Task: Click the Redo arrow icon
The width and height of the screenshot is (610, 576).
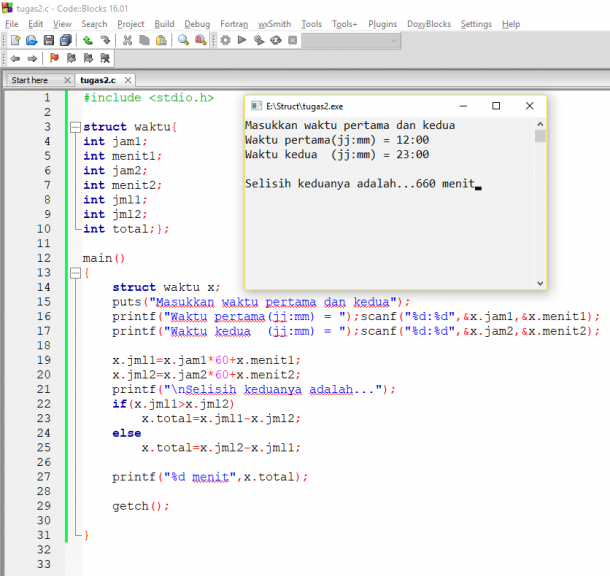Action: coord(105,40)
